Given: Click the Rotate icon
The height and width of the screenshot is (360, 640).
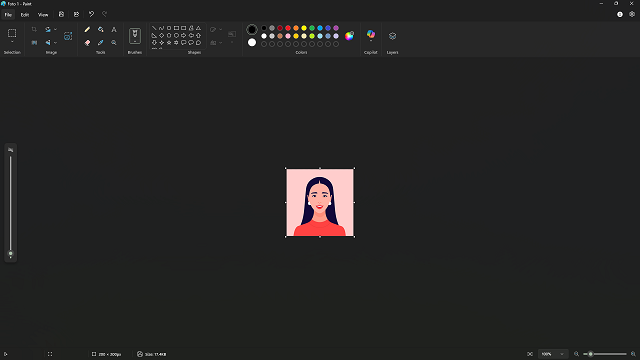Looking at the screenshot, I should click(48, 29).
